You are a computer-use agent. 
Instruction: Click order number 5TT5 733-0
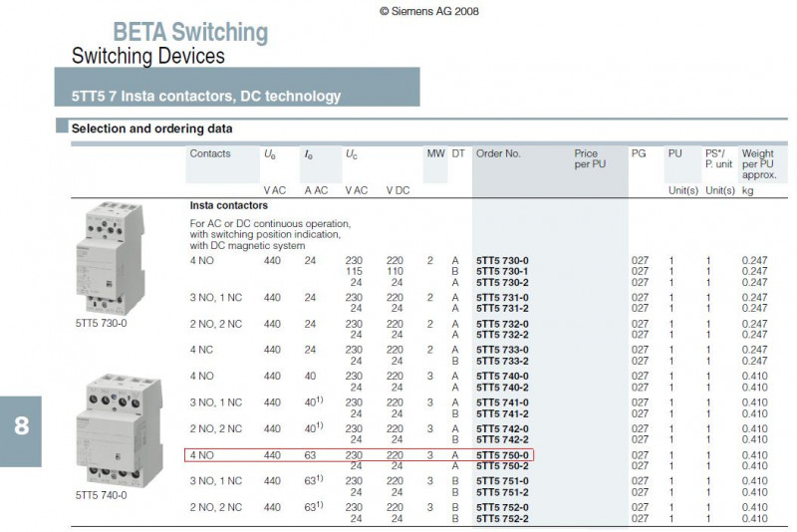502,350
